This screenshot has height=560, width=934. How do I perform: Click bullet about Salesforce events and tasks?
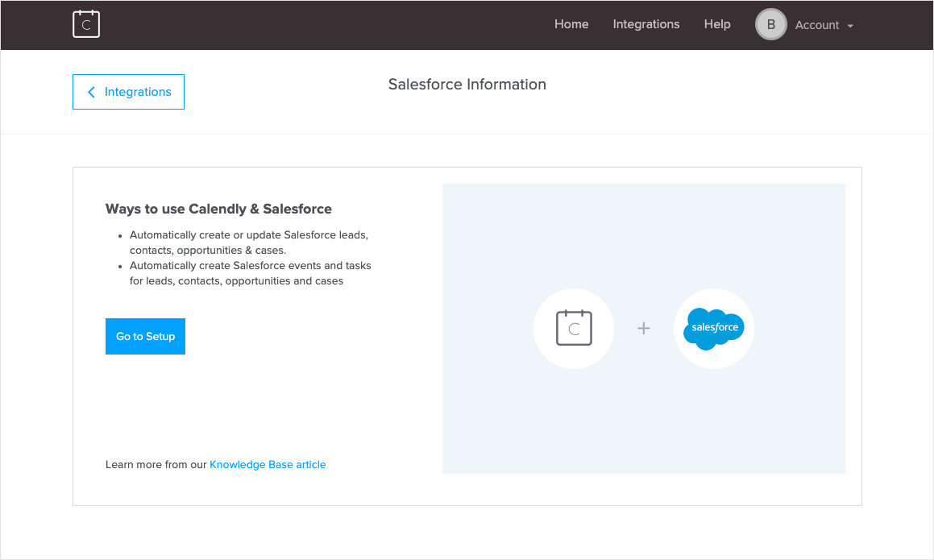(x=250, y=273)
